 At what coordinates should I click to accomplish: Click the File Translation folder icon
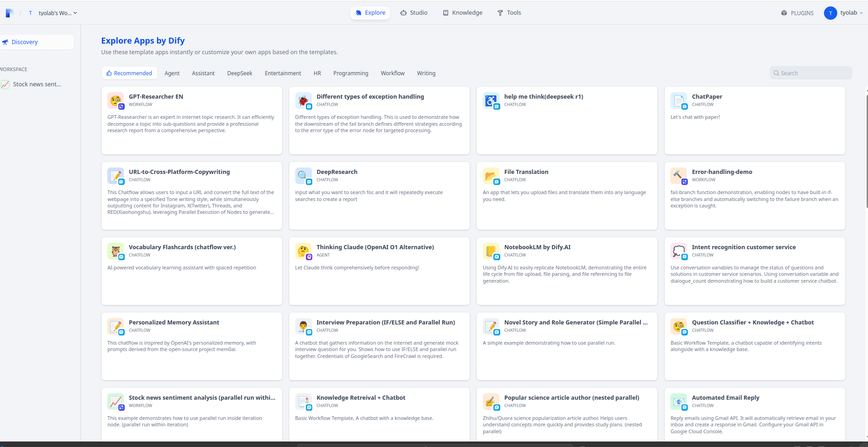point(491,175)
